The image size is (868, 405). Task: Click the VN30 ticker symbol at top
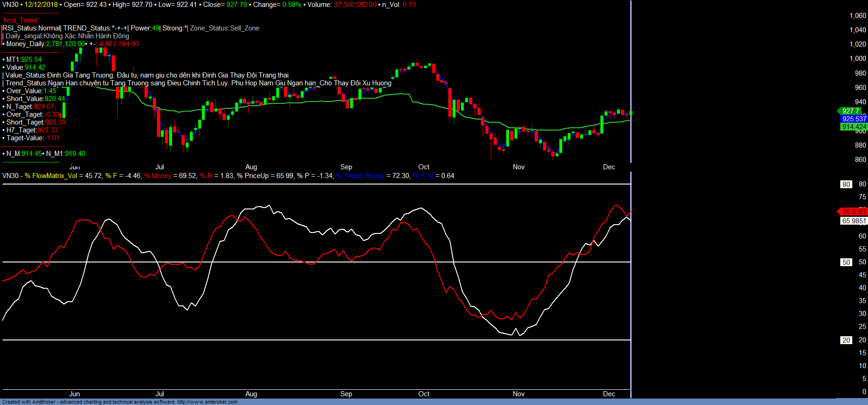[10, 5]
